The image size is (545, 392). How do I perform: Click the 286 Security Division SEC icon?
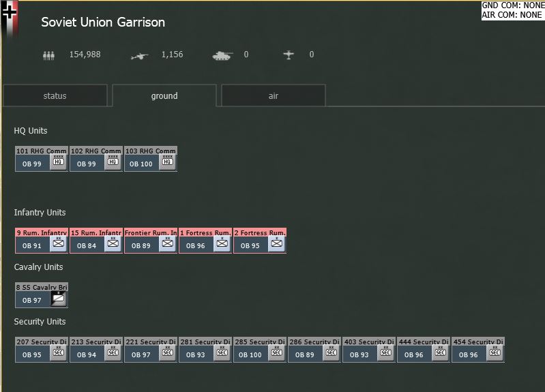[332, 353]
